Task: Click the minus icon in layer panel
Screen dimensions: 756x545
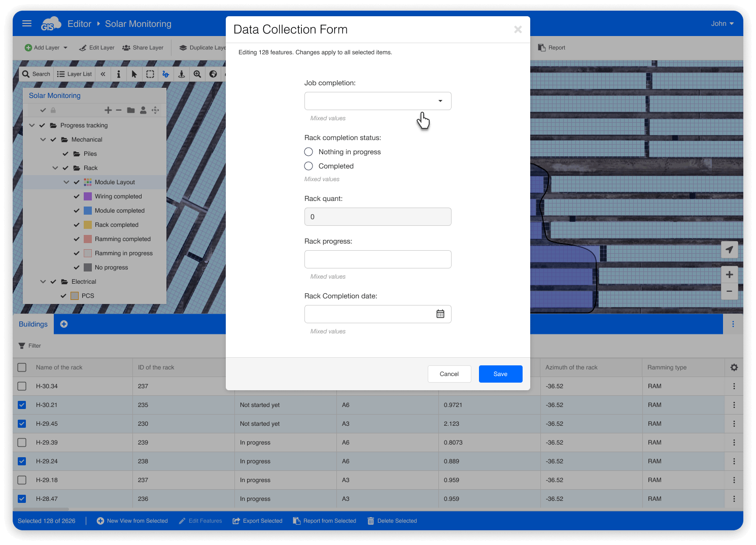Action: pyautogui.click(x=119, y=110)
